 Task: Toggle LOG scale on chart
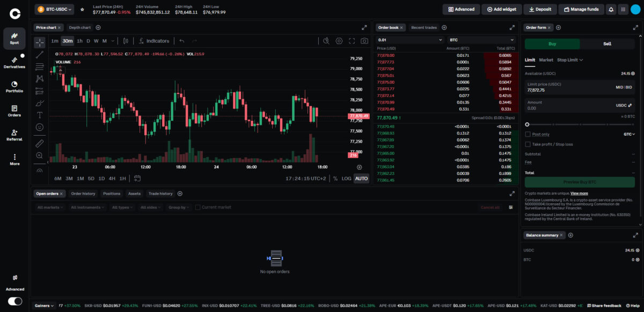[x=346, y=179]
